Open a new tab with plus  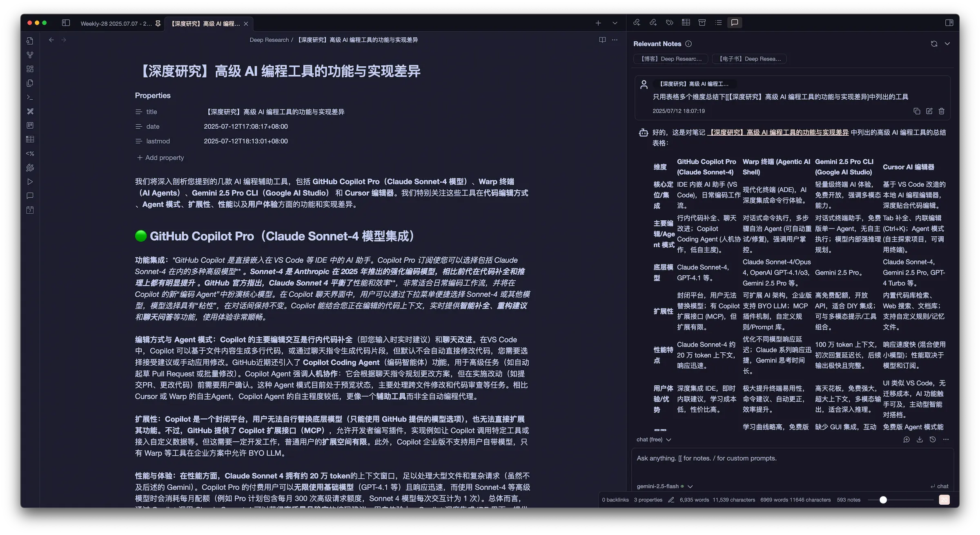[598, 23]
